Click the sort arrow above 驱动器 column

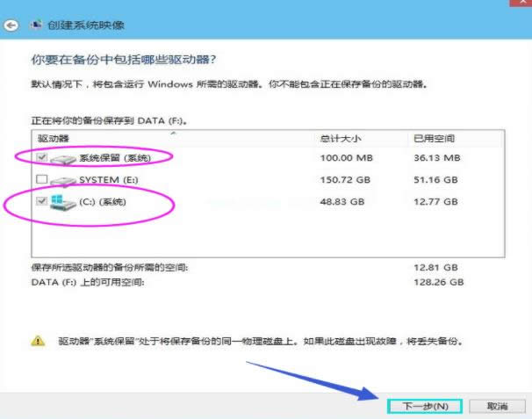[172, 132]
